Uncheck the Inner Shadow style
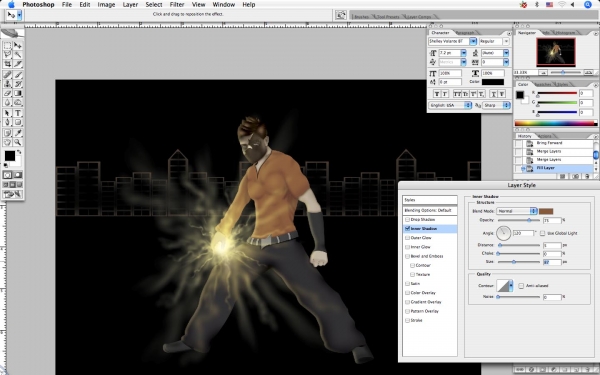 point(407,228)
